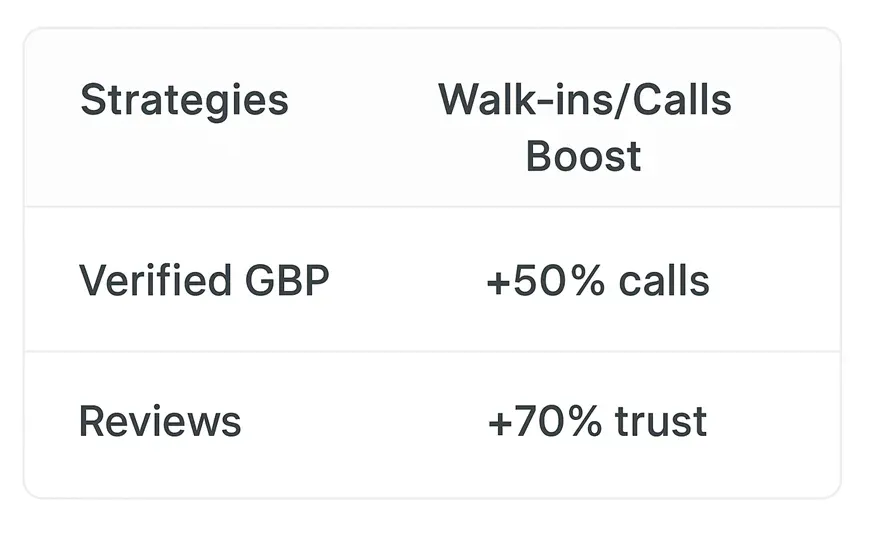The image size is (875, 544).
Task: Click the Strategies column header
Action: point(184,102)
